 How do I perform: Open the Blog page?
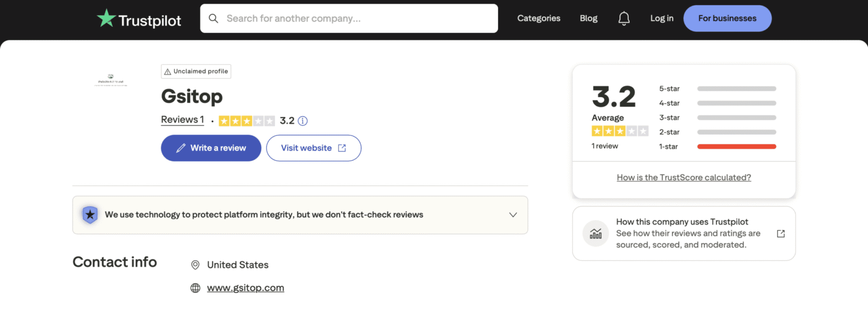[588, 18]
